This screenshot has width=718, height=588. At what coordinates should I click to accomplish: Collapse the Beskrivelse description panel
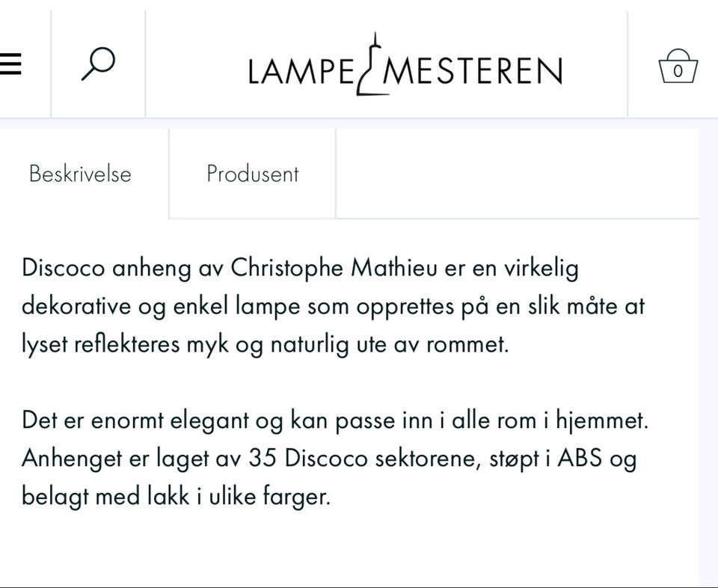tap(79, 174)
